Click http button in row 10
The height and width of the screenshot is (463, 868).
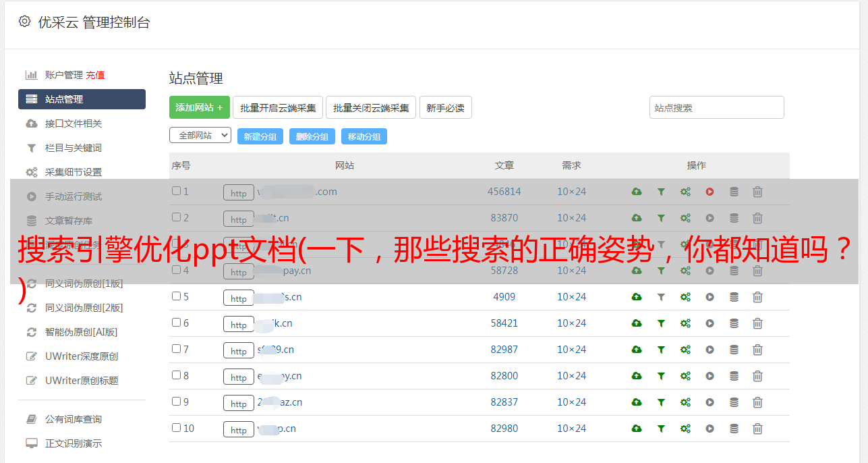click(x=239, y=429)
